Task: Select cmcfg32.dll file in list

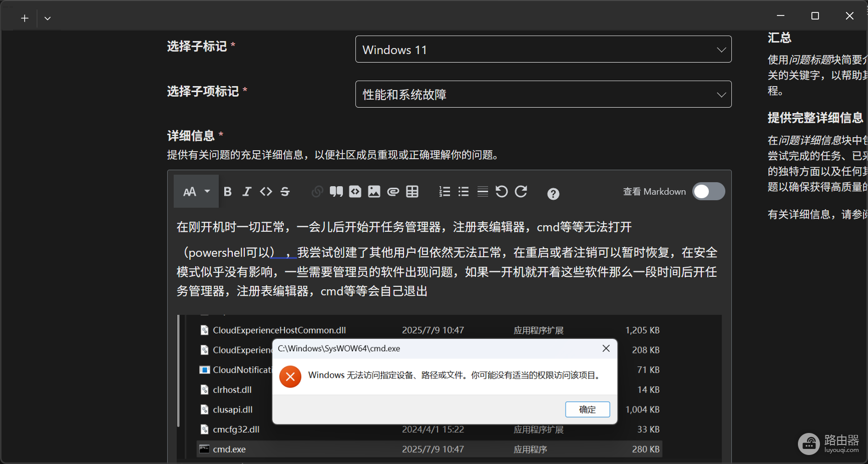Action: tap(236, 429)
